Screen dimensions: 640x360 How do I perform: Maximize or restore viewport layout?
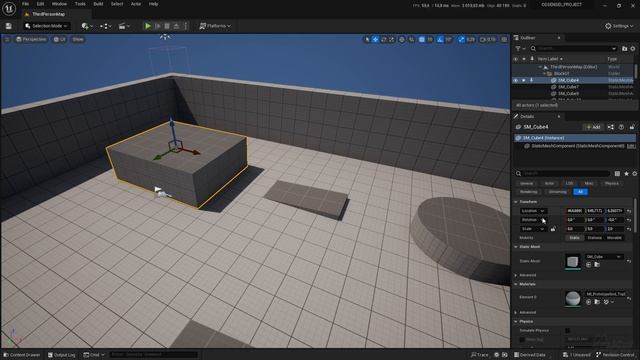pos(504,39)
